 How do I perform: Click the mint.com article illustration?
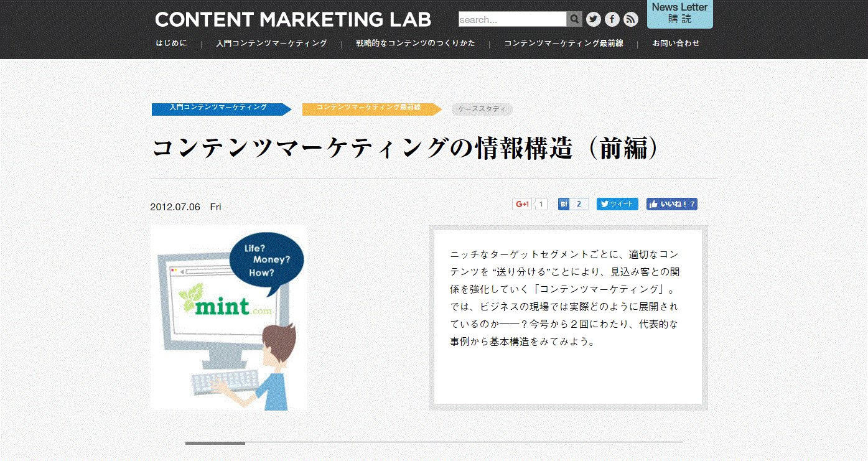coord(229,317)
